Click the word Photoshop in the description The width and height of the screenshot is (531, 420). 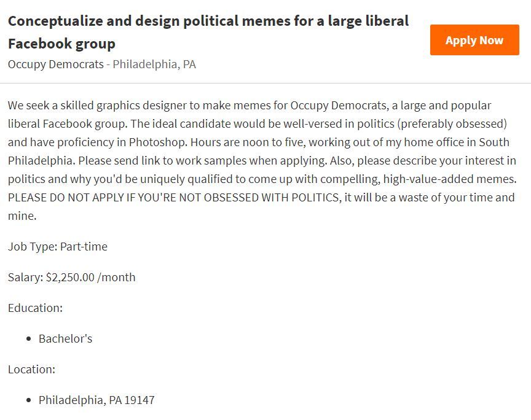pyautogui.click(x=157, y=142)
